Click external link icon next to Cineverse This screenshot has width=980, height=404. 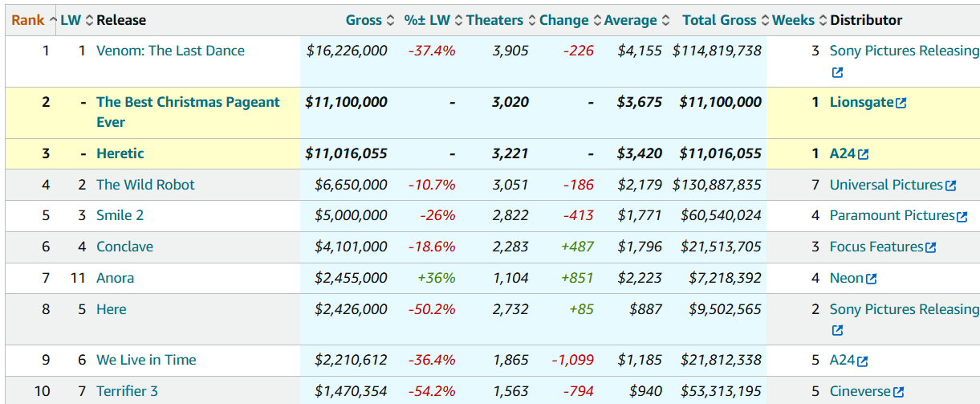899,392
